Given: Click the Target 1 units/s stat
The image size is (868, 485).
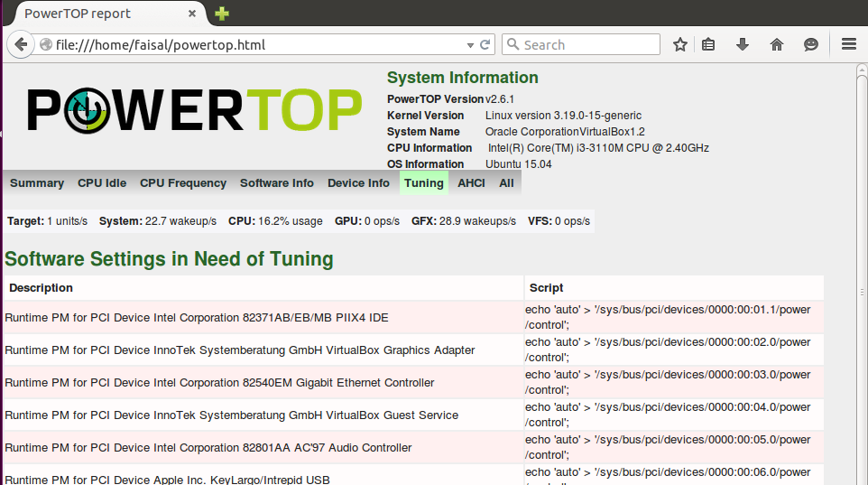Looking at the screenshot, I should point(47,221).
